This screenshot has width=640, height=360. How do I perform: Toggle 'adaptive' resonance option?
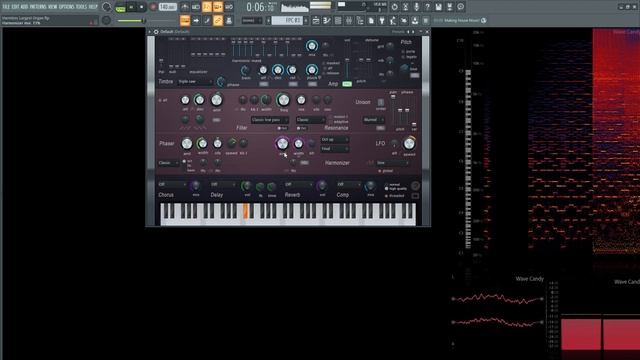339,122
